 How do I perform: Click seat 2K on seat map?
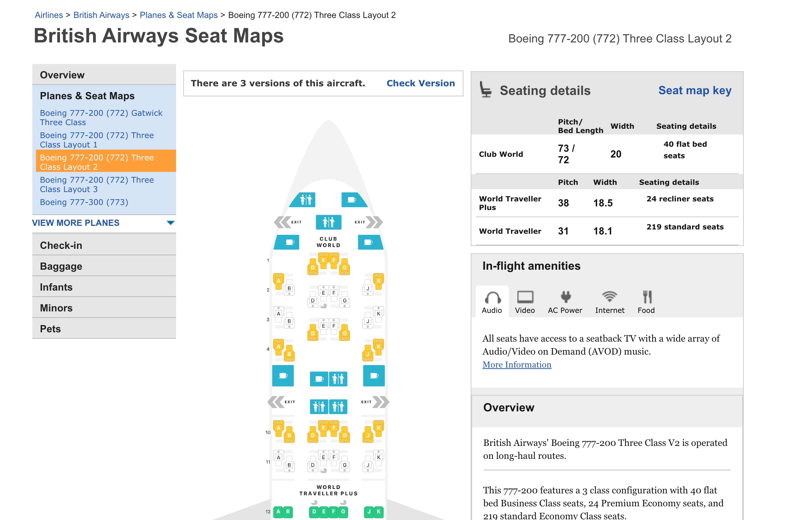pos(378,280)
